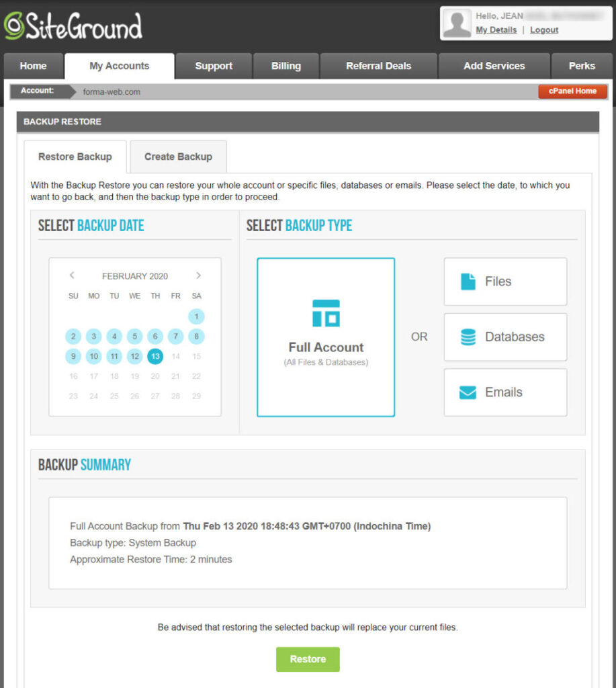The image size is (616, 688).
Task: Click the backup timestamp Thu Feb 13 2020
Action: [x=307, y=526]
